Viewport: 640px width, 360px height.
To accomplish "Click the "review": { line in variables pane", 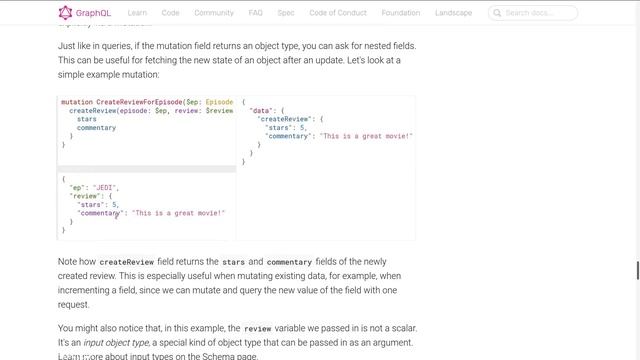I will (91, 196).
